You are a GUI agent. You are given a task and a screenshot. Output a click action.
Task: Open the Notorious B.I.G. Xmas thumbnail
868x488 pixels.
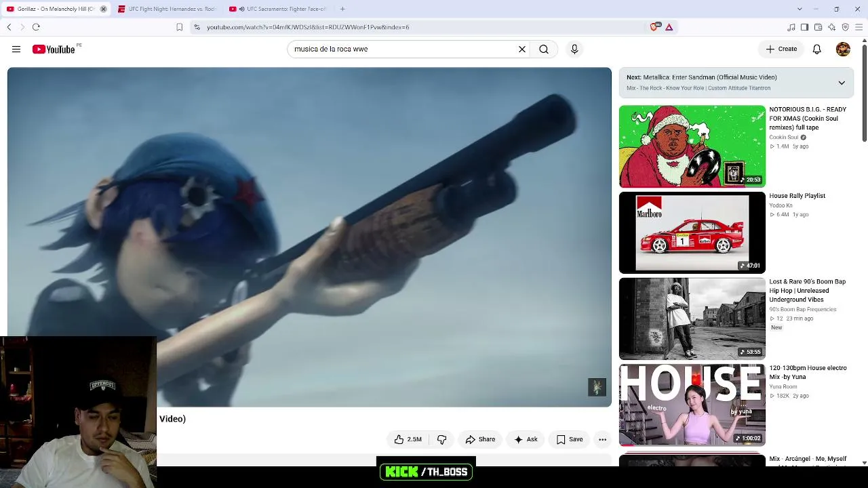pyautogui.click(x=692, y=146)
